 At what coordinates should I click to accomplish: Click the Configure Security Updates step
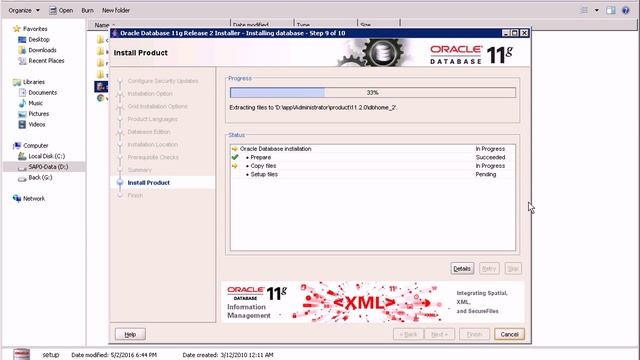(x=163, y=81)
